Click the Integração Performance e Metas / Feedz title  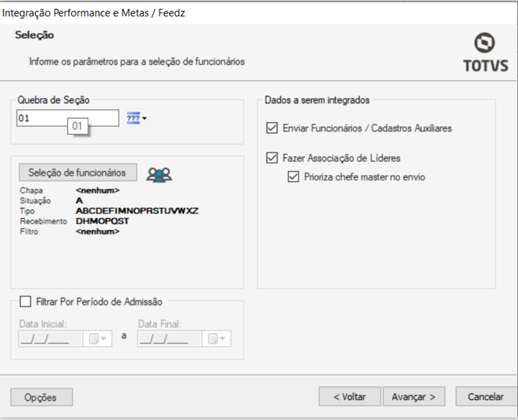tap(94, 13)
